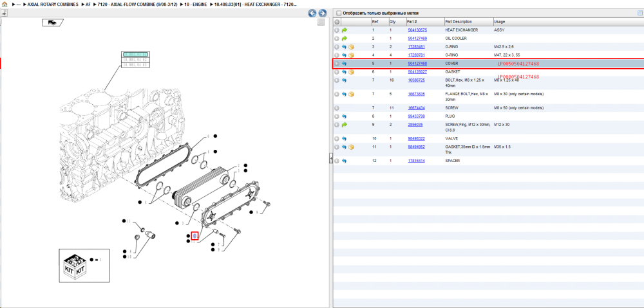Open part number 98494952 link

[416, 147]
